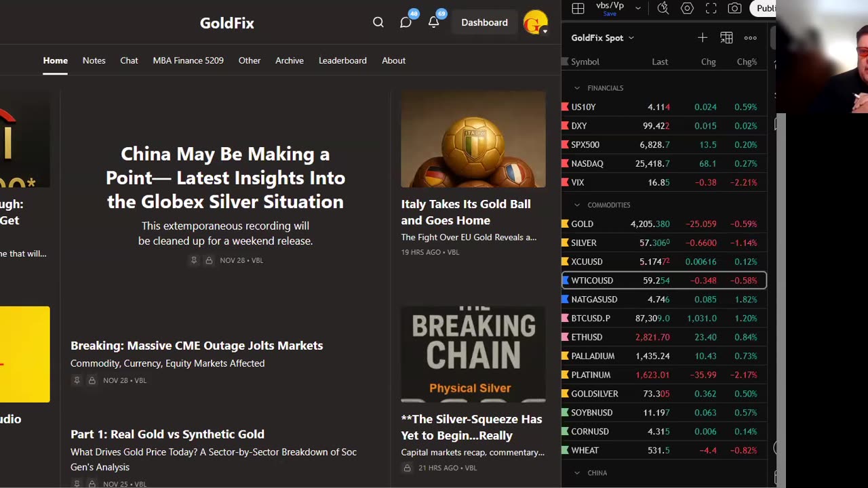
Task: Open Part 1: Real Gold vs Synthetic Gold
Action: [167, 434]
